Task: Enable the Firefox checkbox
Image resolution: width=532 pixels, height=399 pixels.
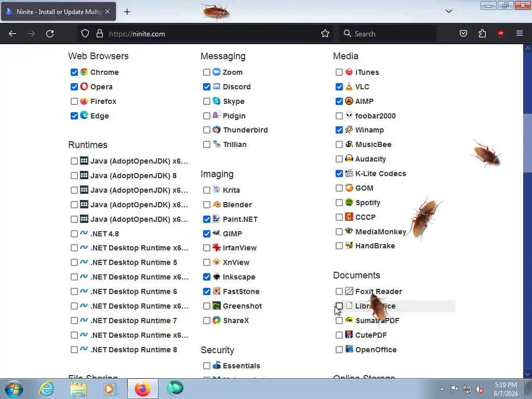Action: [x=74, y=101]
